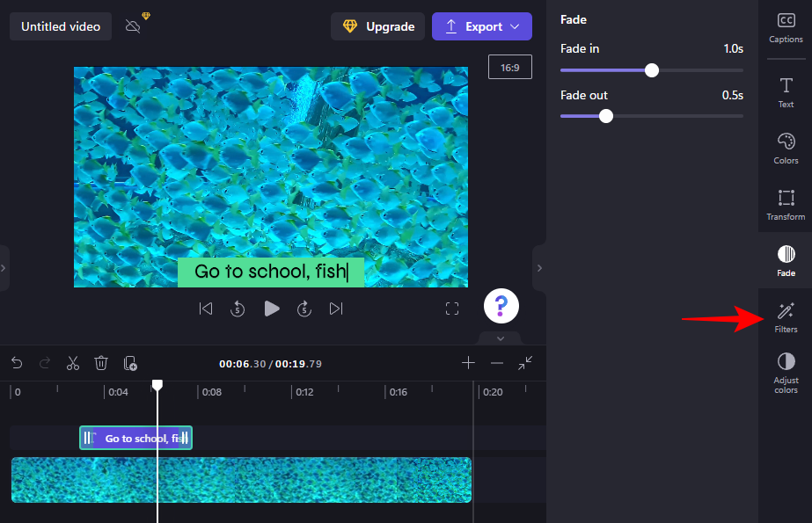Click the Upgrade button

[378, 26]
